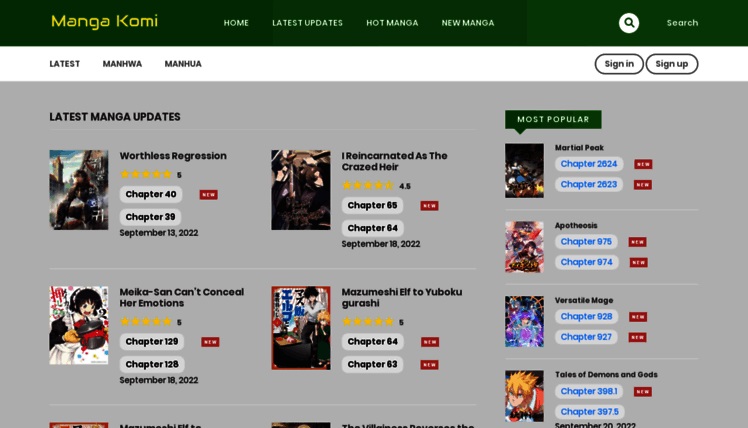Open the Martial Peak title link
The image size is (748, 428).
coord(579,148)
